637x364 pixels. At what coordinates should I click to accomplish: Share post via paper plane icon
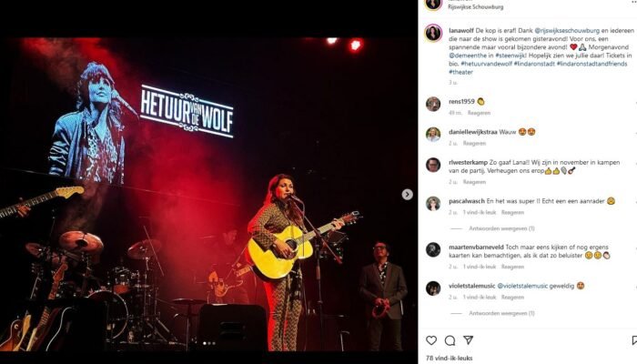(x=469, y=340)
